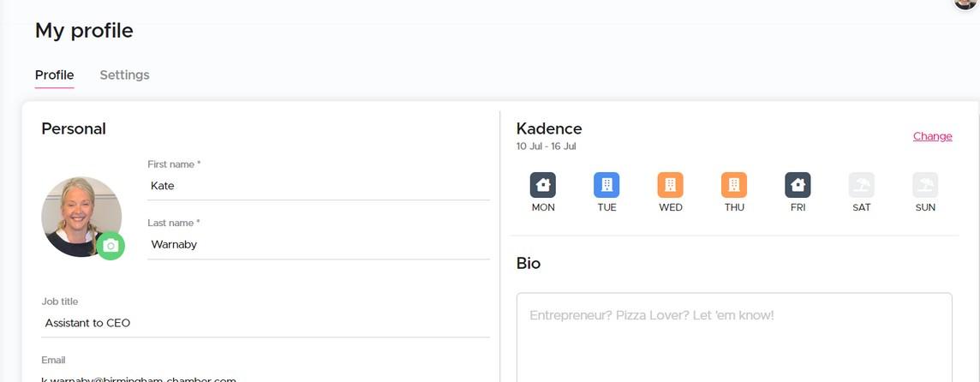Open the Profile tab
The width and height of the screenshot is (980, 382).
(54, 75)
